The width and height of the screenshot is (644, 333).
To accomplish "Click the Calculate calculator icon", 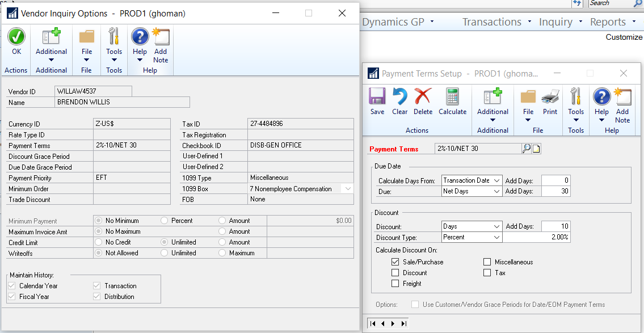I will coord(452,96).
